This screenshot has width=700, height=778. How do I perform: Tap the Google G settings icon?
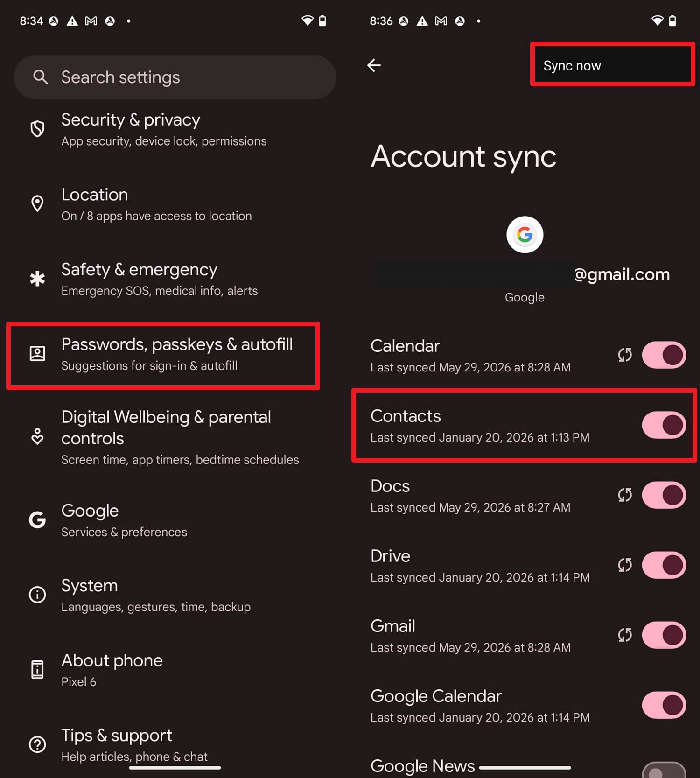pyautogui.click(x=37, y=519)
